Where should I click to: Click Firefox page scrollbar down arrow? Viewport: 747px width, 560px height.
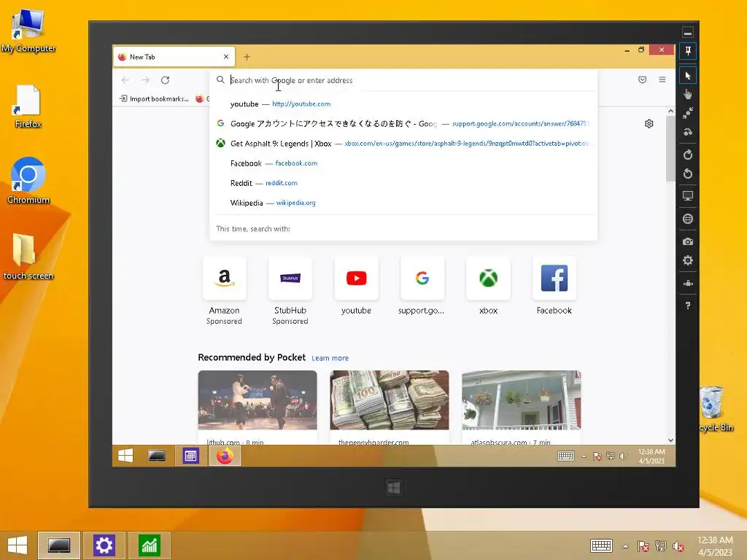coord(671,440)
